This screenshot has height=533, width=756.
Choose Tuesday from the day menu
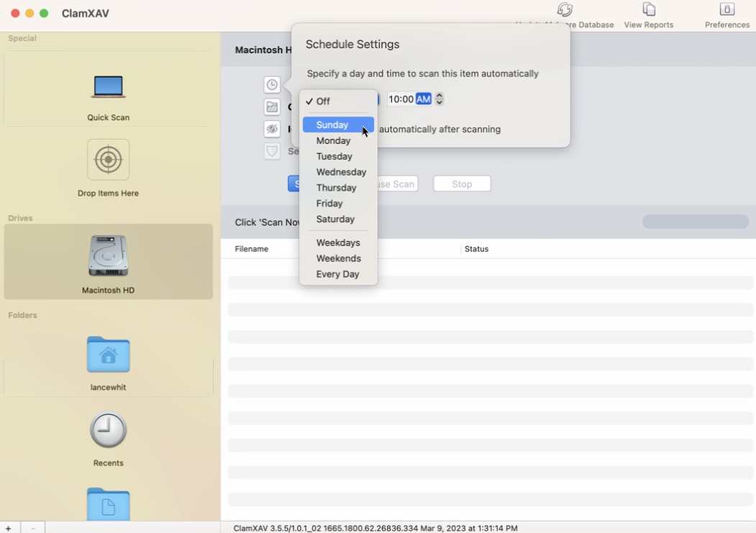pyautogui.click(x=338, y=157)
